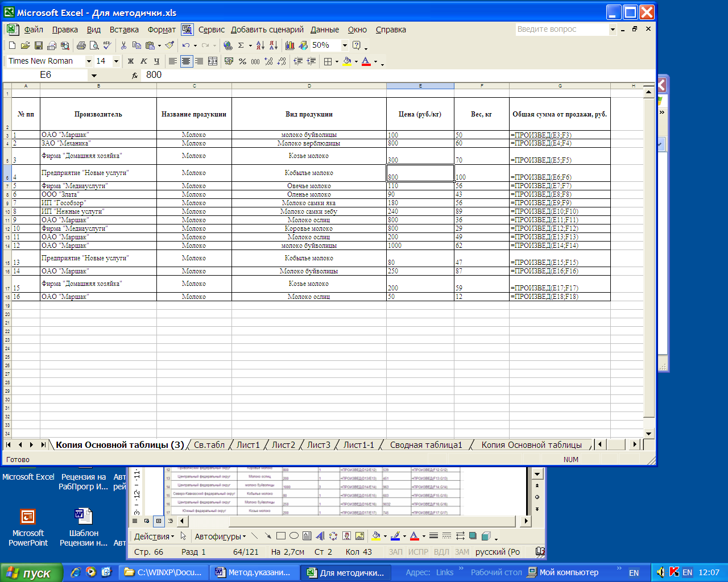
Task: Decrease decimal places icon
Action: [282, 61]
